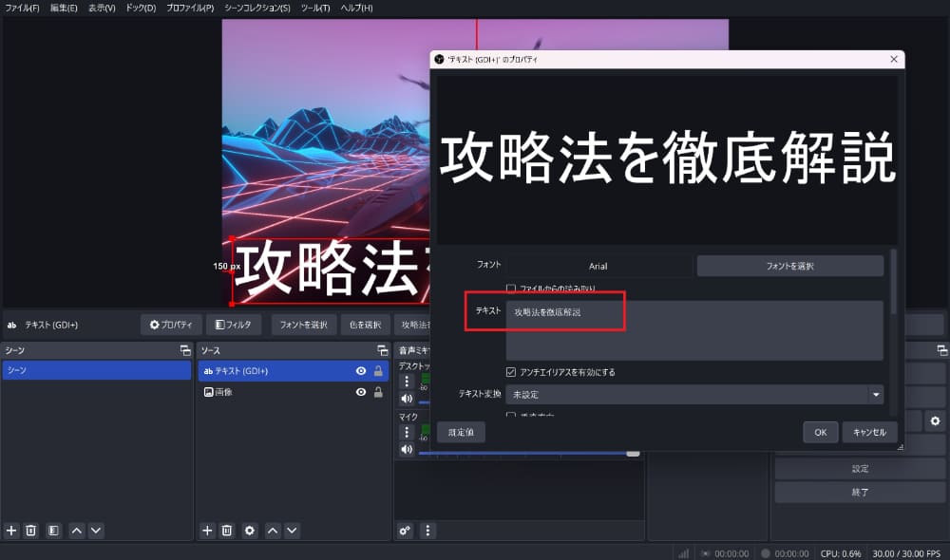Click the CPU: 0.6% status text

coord(841,553)
